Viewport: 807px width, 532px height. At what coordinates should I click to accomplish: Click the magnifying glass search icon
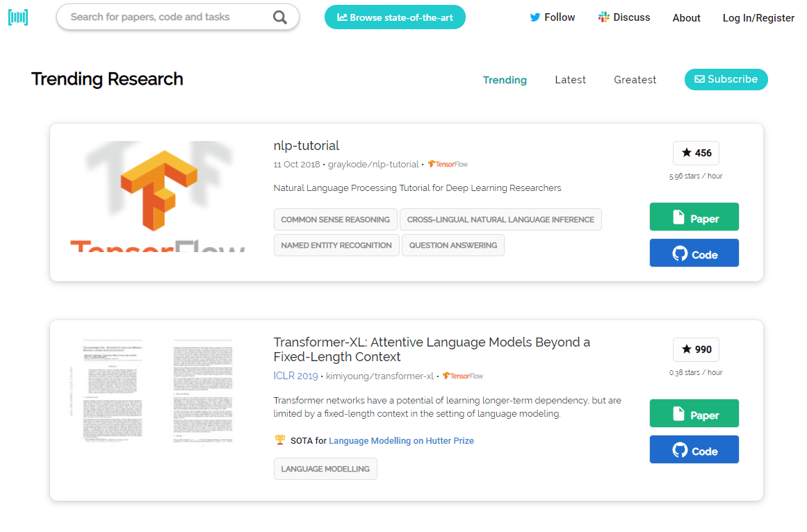coord(279,17)
